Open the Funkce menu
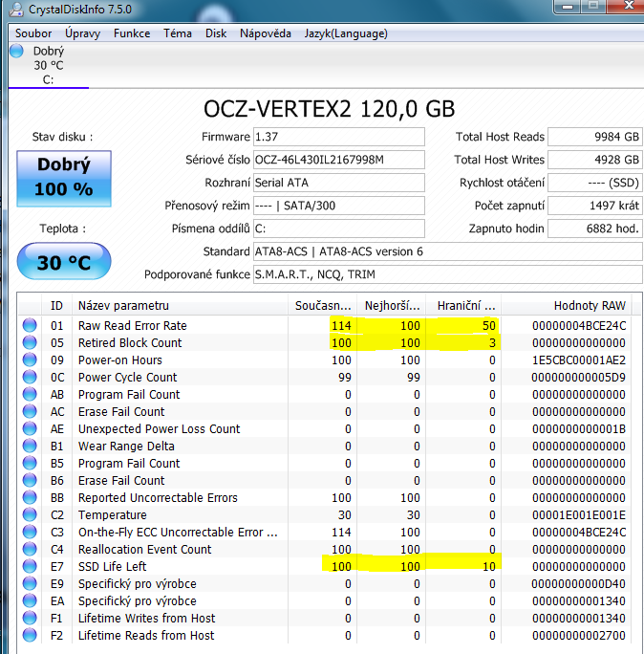644x654 pixels. point(132,33)
